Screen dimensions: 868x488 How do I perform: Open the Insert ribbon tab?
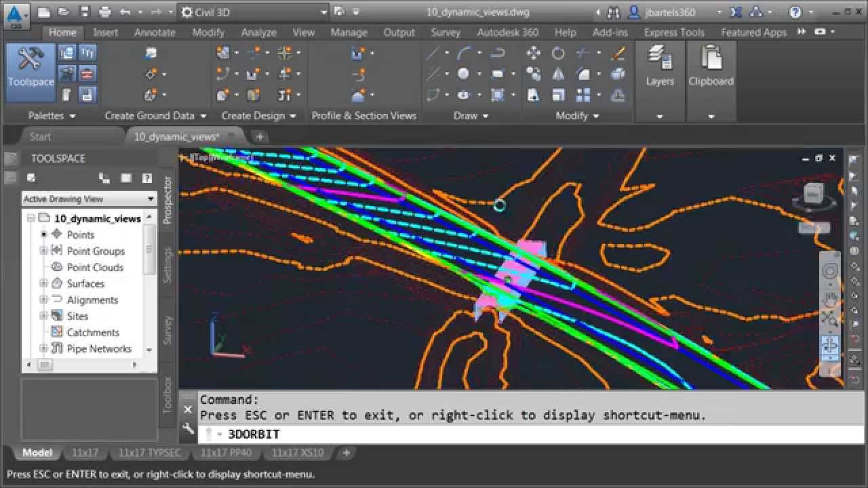point(105,32)
